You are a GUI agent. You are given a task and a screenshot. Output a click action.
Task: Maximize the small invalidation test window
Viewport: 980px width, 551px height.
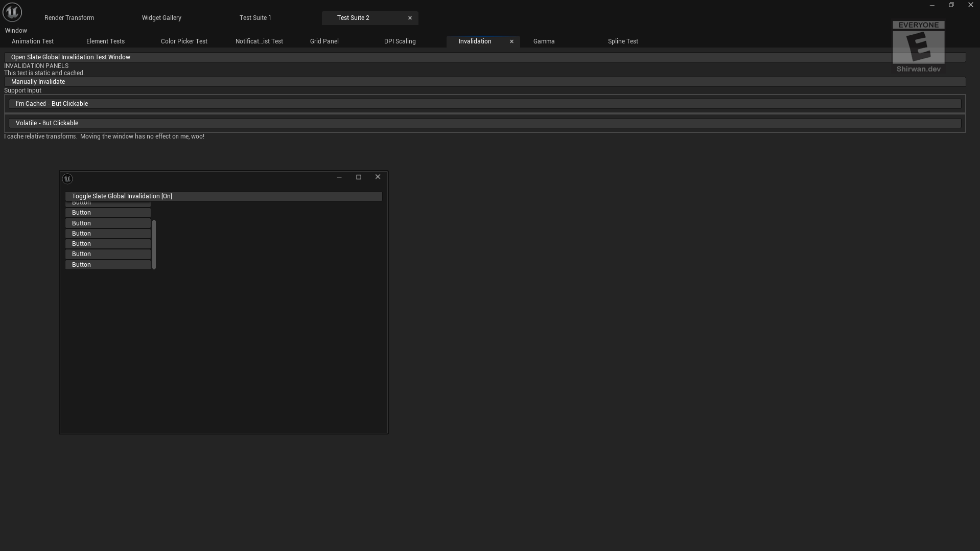coord(359,177)
